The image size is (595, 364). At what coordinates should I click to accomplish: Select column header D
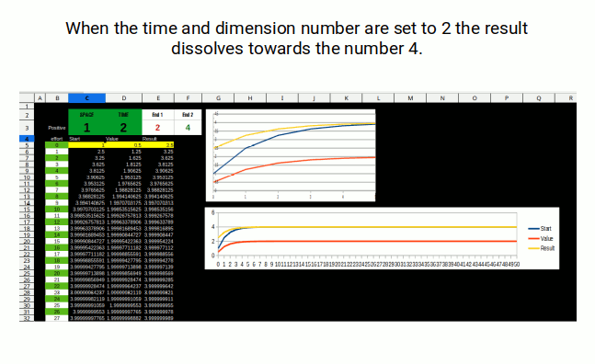[124, 98]
